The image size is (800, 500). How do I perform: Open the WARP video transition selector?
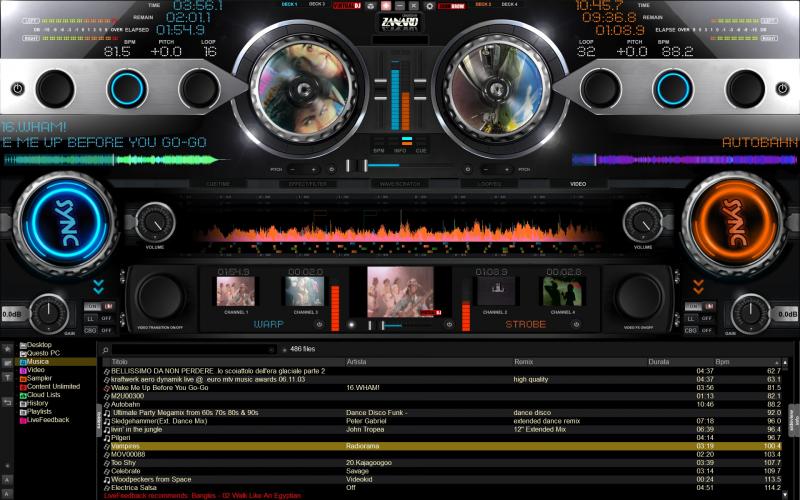coord(268,324)
